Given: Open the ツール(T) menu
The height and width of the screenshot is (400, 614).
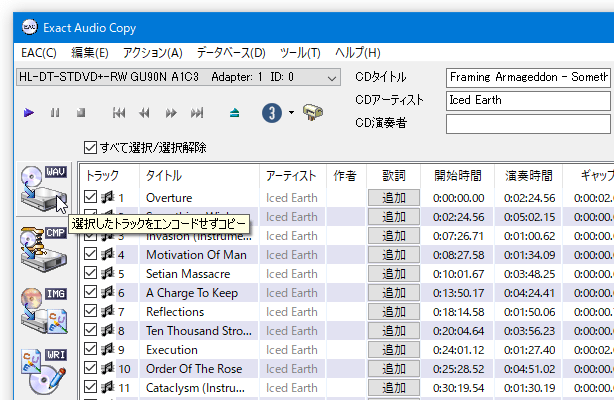Looking at the screenshot, I should [x=300, y=52].
